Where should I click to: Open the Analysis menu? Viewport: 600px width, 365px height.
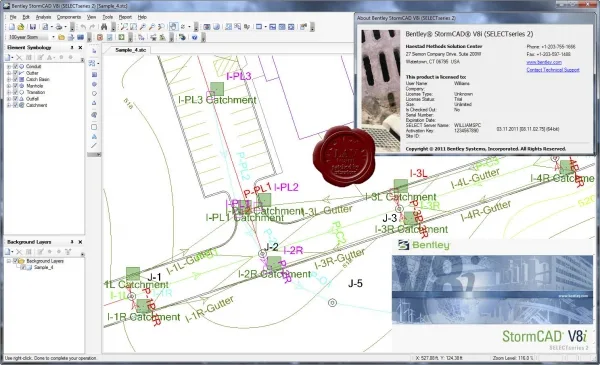coord(43,17)
